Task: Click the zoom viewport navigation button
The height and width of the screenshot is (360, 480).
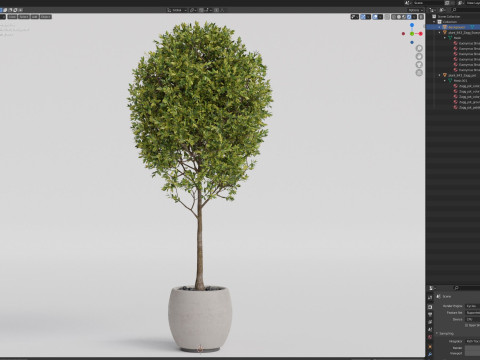Action: (x=419, y=48)
